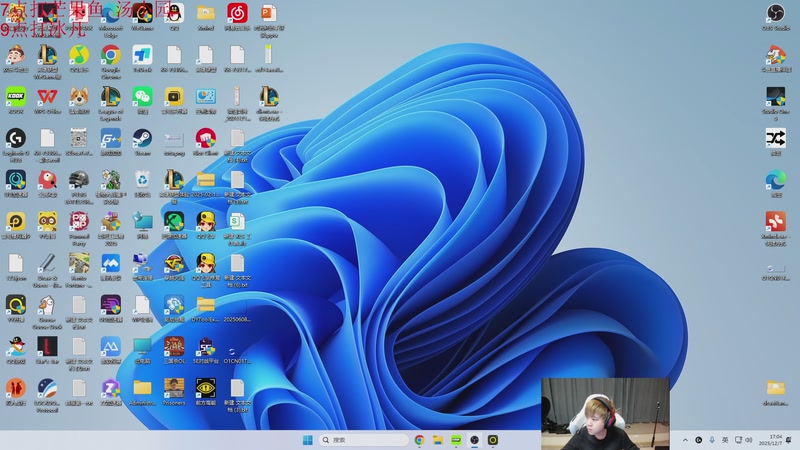Click the taskbar search box
The height and width of the screenshot is (450, 800).
point(363,440)
